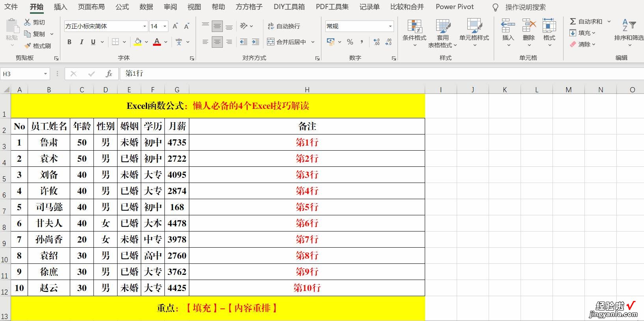Open the font size dropdown
This screenshot has width=644, height=321.
pos(164,26)
